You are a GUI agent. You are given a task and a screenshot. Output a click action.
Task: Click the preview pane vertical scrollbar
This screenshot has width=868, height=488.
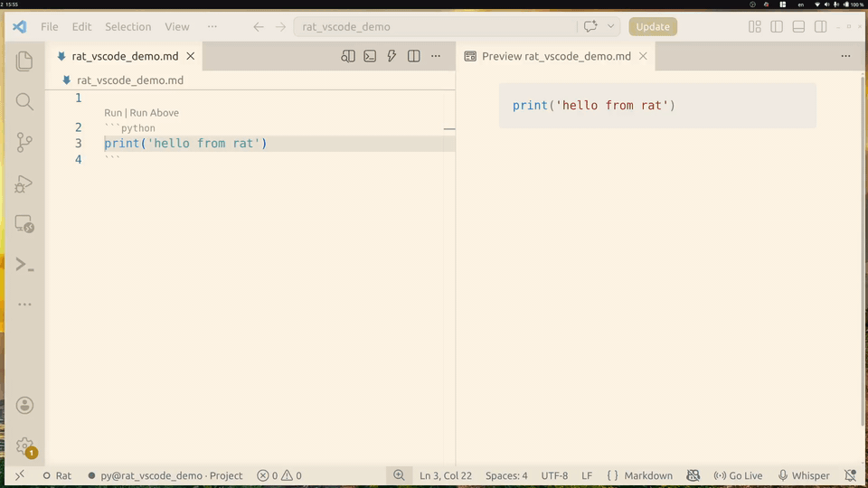863,251
